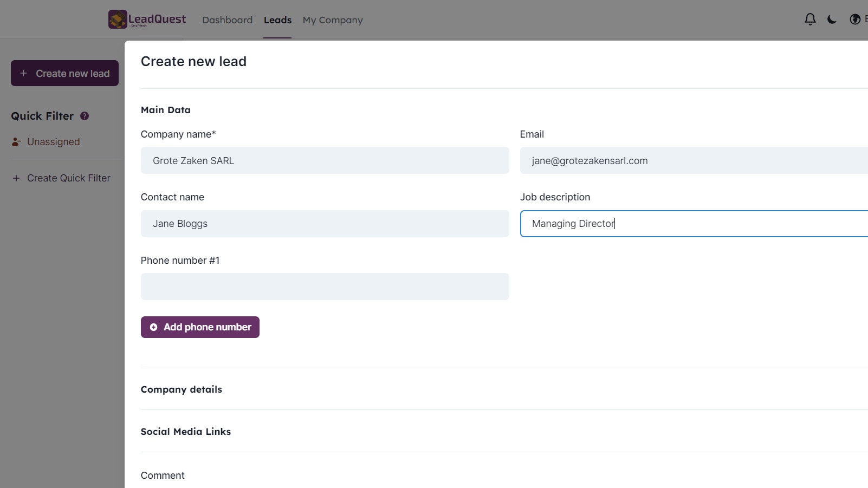This screenshot has height=488, width=868.
Task: Focus the Email input field
Action: click(x=694, y=160)
